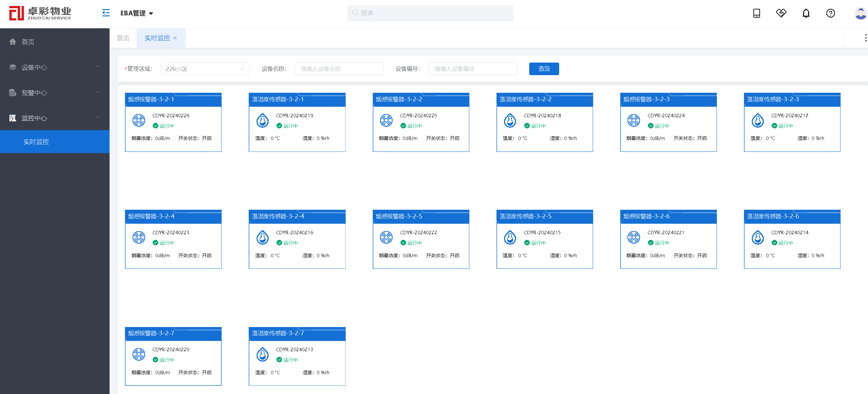
Task: Click the 设备名称 input field
Action: 339,69
